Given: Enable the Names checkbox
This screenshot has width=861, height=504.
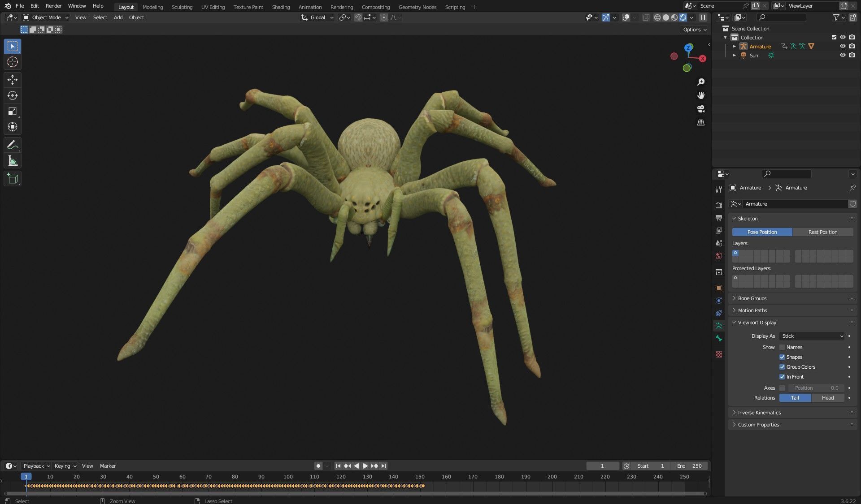Looking at the screenshot, I should pyautogui.click(x=782, y=347).
